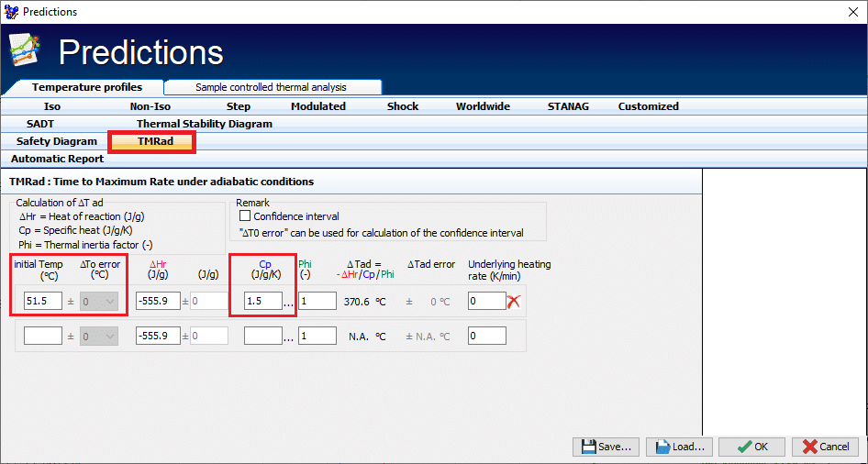
Task: Click the initial Temp field showing 51.5
Action: (x=43, y=301)
